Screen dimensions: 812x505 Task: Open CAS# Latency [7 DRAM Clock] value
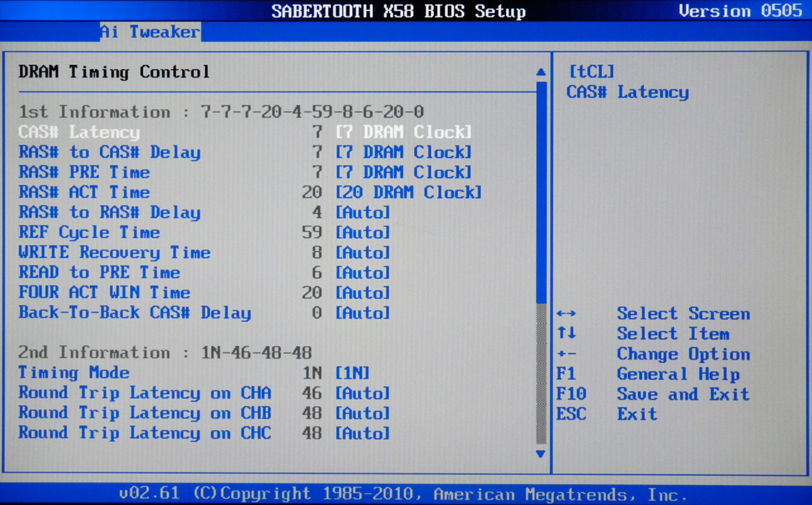(x=403, y=132)
